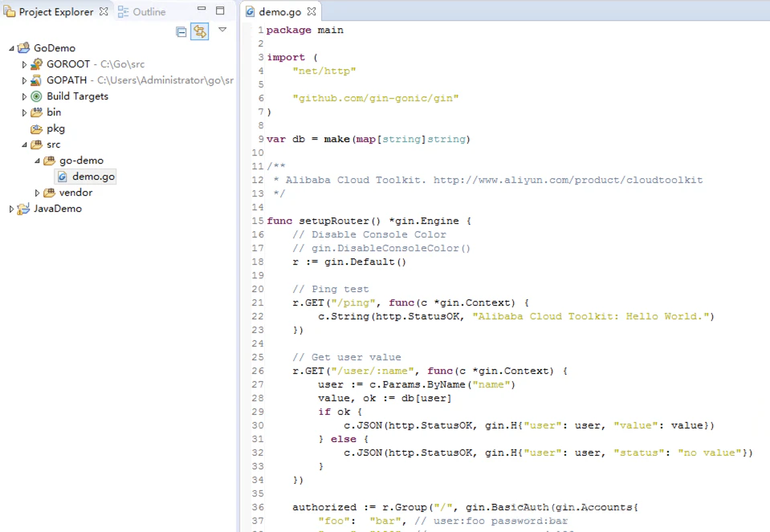Screen dimensions: 770x532
Task: Expand the GOPATH tree node
Action: point(24,80)
